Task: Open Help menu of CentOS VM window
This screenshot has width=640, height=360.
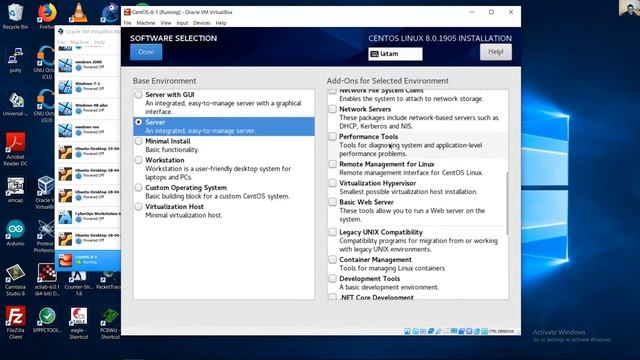Action: pos(221,23)
